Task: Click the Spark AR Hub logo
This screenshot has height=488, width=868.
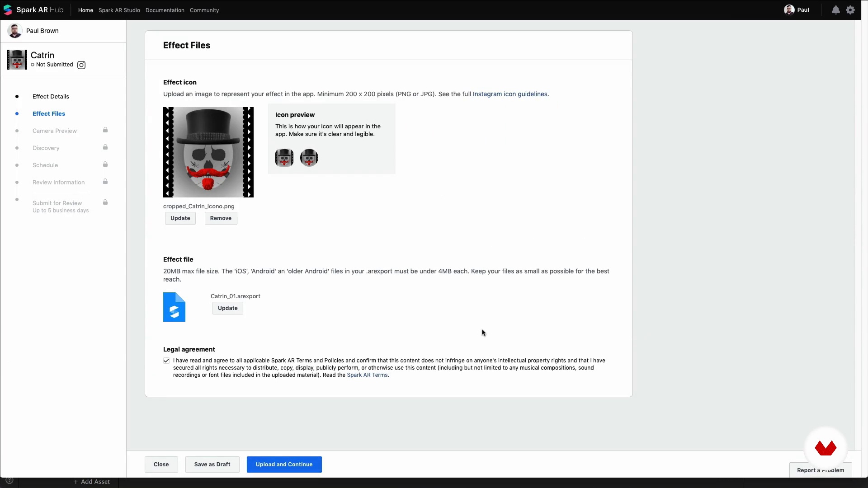Action: [x=33, y=10]
